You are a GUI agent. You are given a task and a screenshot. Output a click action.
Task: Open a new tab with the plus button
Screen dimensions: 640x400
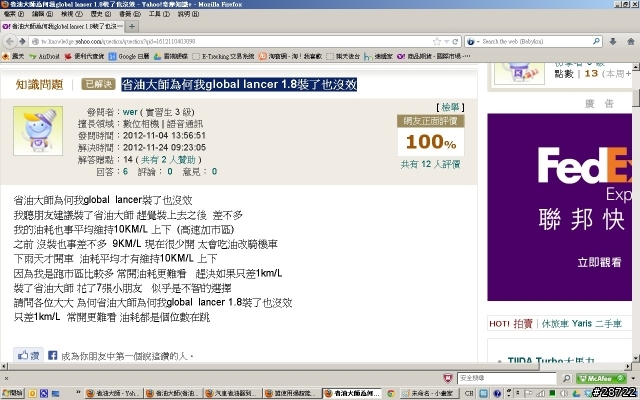point(131,27)
